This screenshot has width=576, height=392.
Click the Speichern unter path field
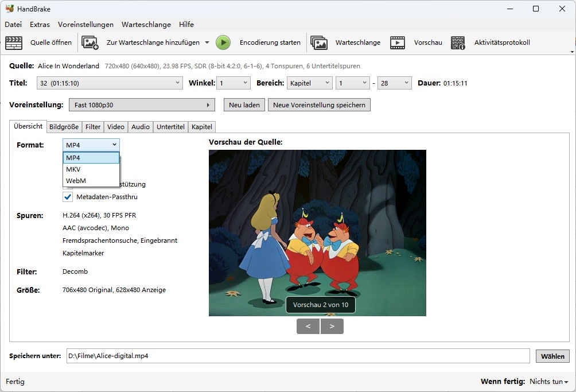click(x=297, y=356)
